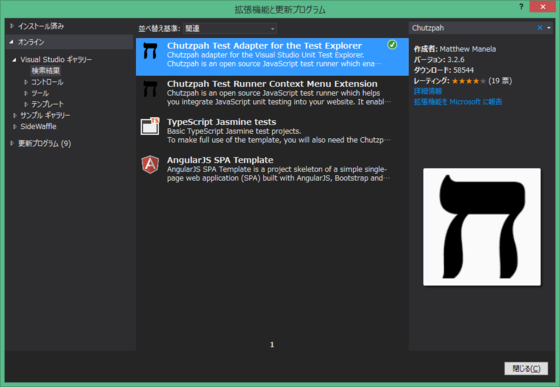Select the SideWaffle tree item
The image size is (560, 387).
[38, 126]
